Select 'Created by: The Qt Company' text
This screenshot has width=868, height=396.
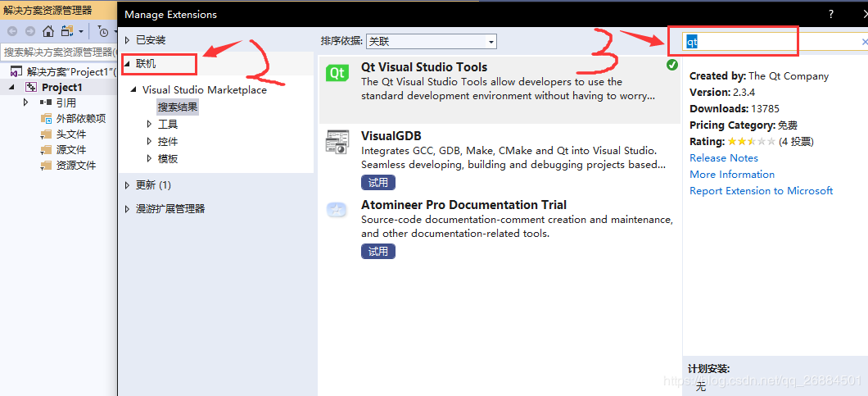click(x=759, y=76)
